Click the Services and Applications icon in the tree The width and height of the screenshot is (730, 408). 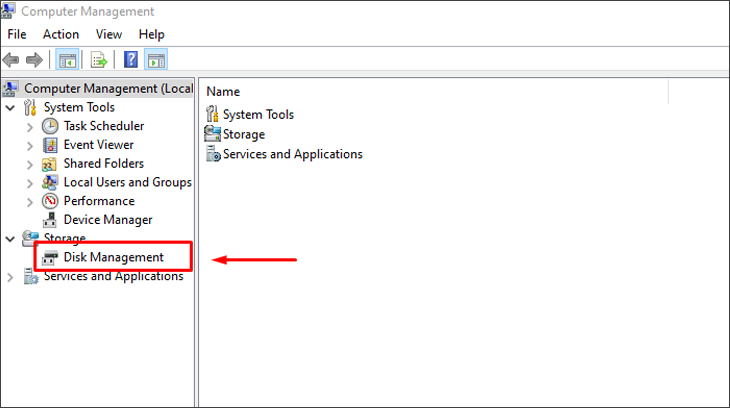point(31,277)
